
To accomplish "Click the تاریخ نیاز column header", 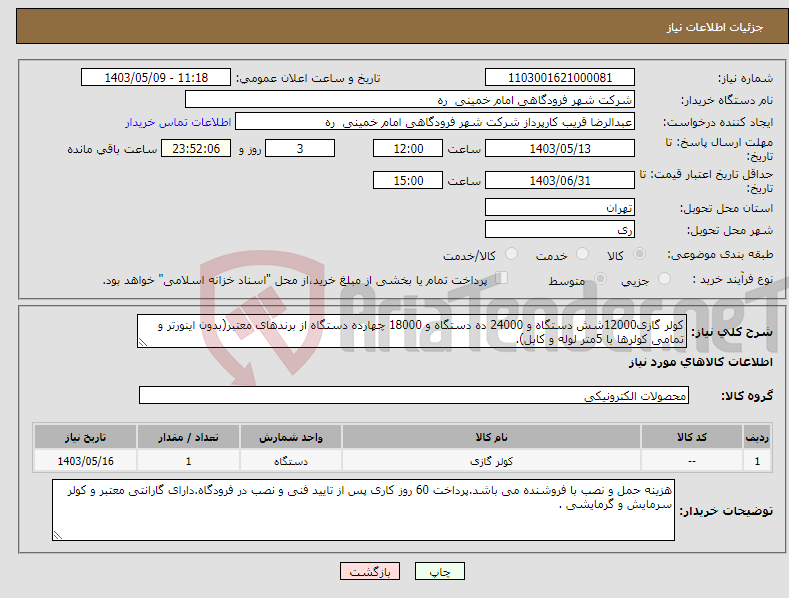I will (x=86, y=437).
